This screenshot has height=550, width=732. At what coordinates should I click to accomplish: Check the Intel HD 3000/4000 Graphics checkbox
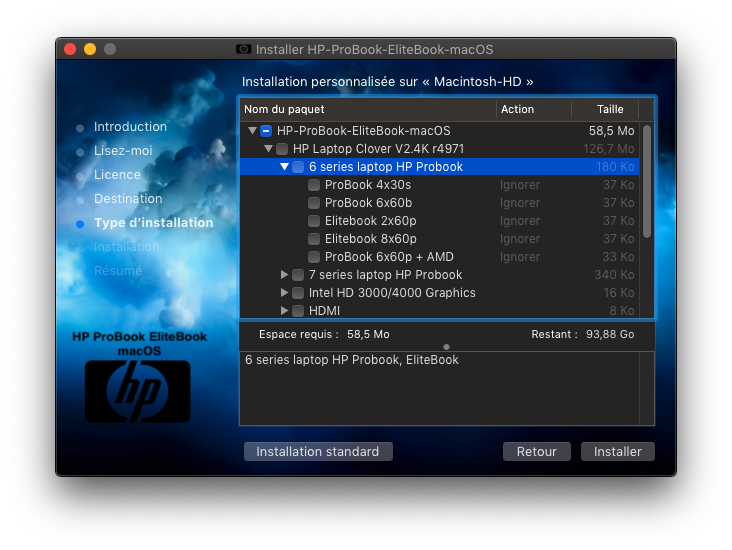click(x=298, y=293)
